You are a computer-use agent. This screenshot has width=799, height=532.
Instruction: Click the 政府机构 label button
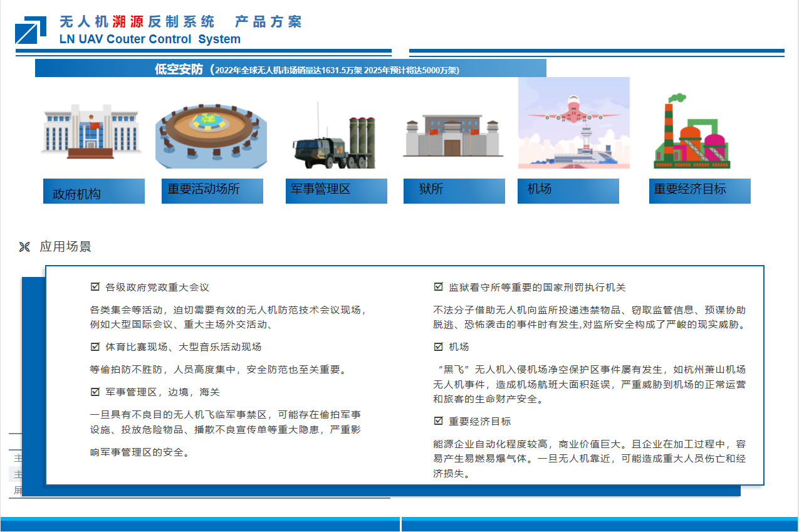tap(94, 192)
